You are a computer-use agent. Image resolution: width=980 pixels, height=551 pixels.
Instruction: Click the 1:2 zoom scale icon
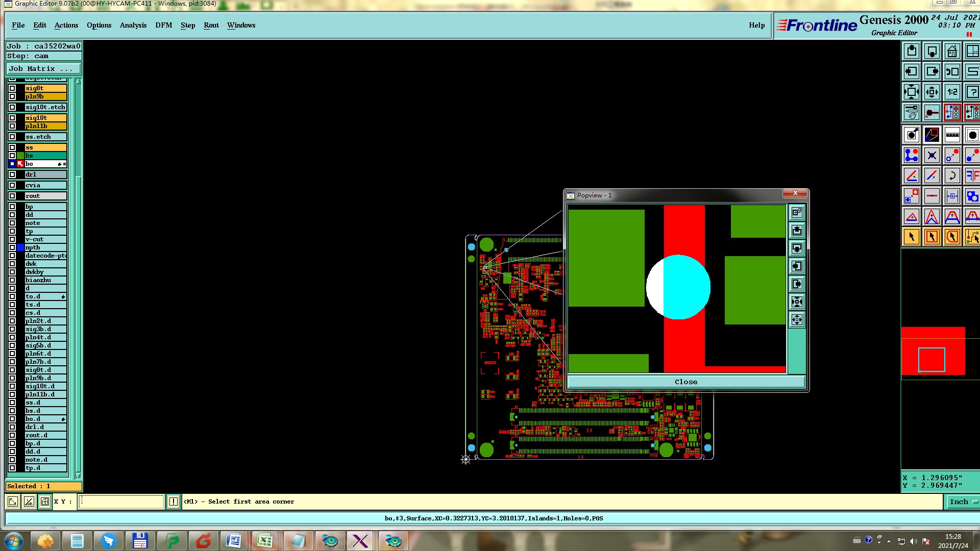(952, 92)
